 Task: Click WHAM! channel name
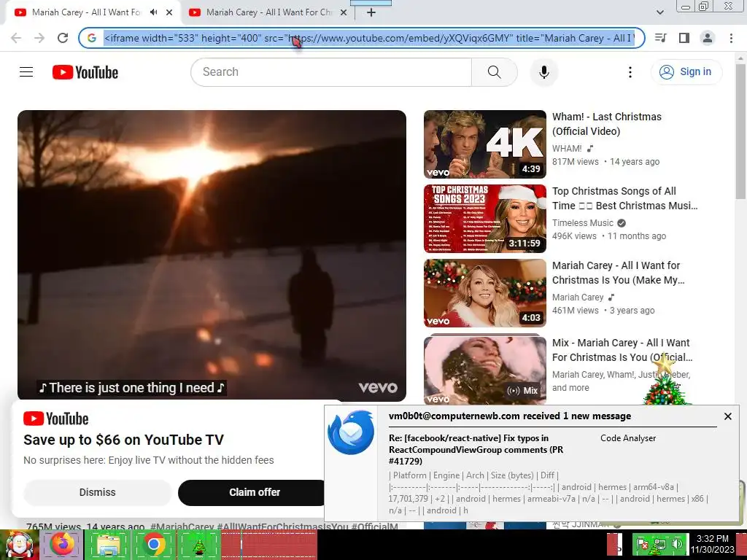click(x=567, y=149)
